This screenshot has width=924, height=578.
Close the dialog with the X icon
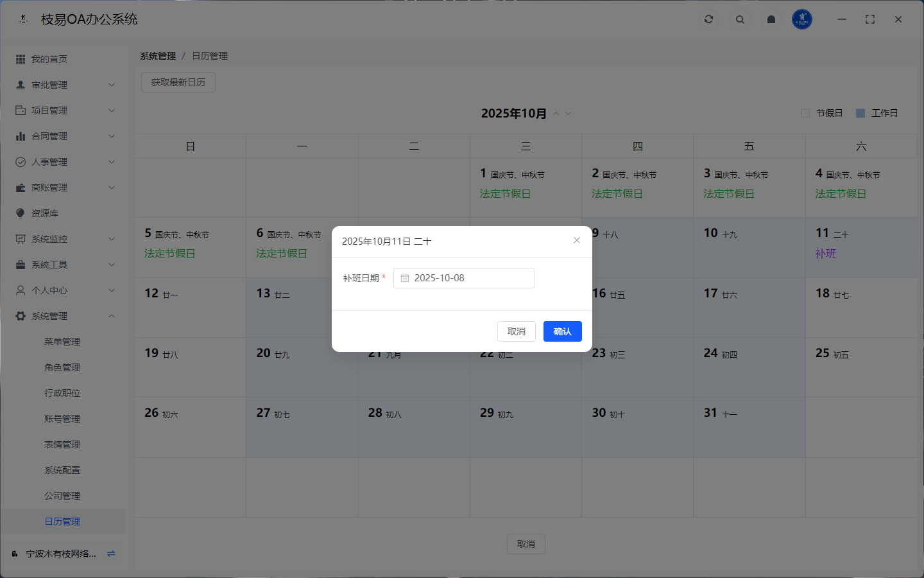577,240
